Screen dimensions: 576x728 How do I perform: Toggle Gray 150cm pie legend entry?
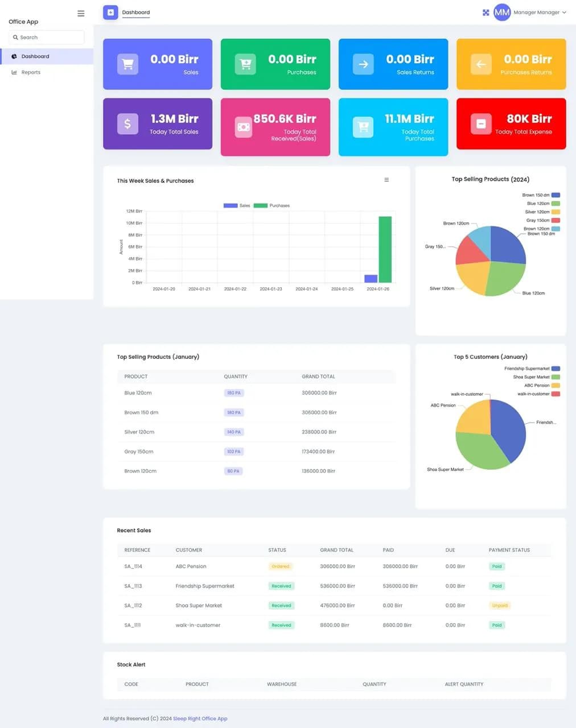(x=543, y=220)
